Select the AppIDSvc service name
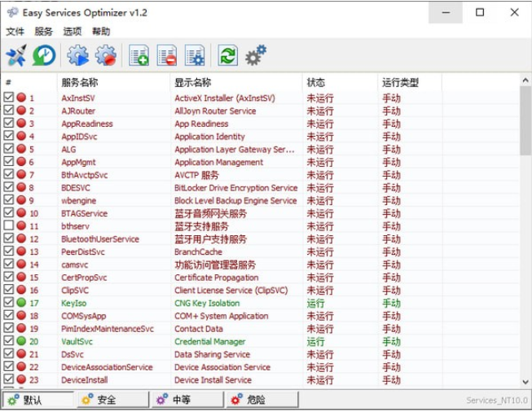 [x=79, y=137]
